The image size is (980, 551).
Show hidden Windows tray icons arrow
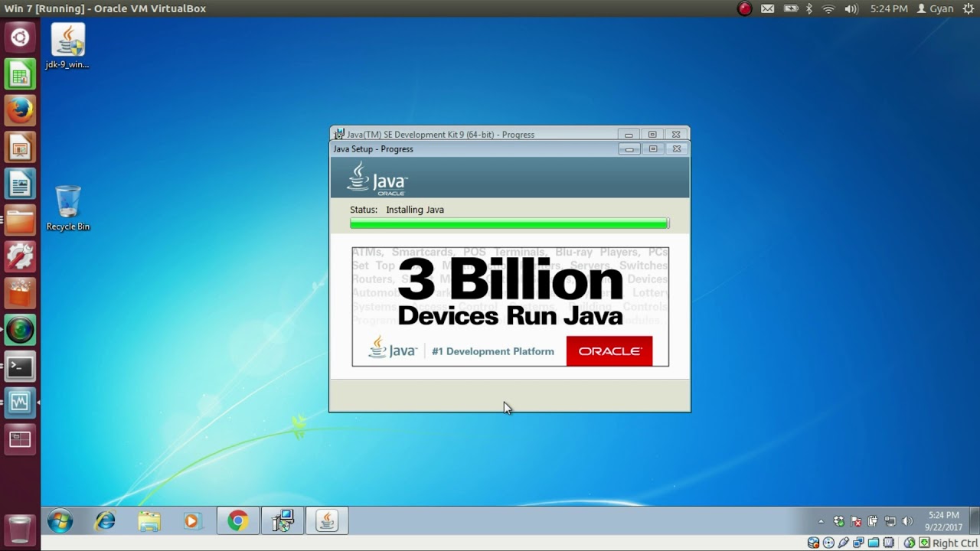pyautogui.click(x=821, y=522)
